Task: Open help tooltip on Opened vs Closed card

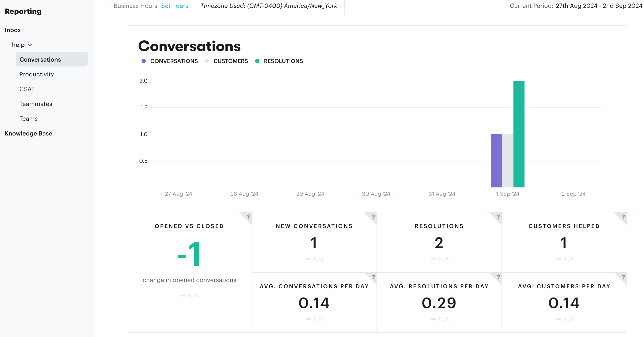Action: click(249, 217)
